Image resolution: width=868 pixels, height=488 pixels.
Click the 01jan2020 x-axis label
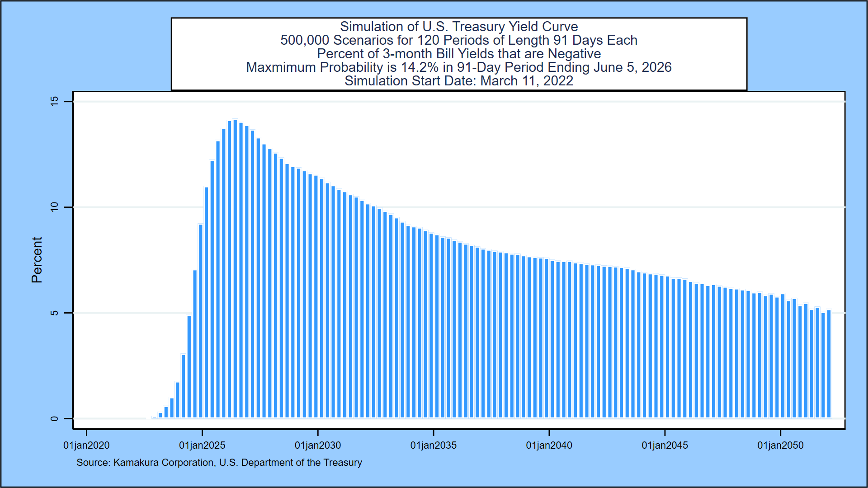pyautogui.click(x=86, y=446)
